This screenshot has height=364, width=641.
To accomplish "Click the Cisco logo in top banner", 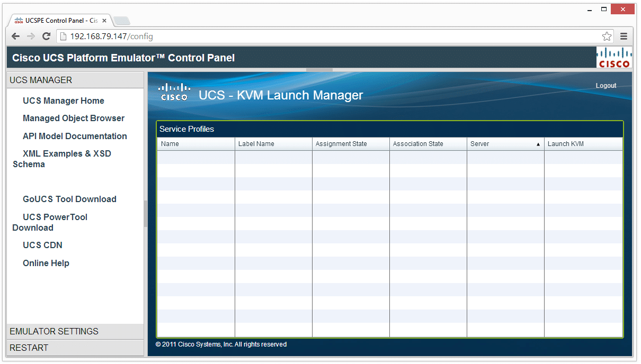I will pyautogui.click(x=614, y=58).
